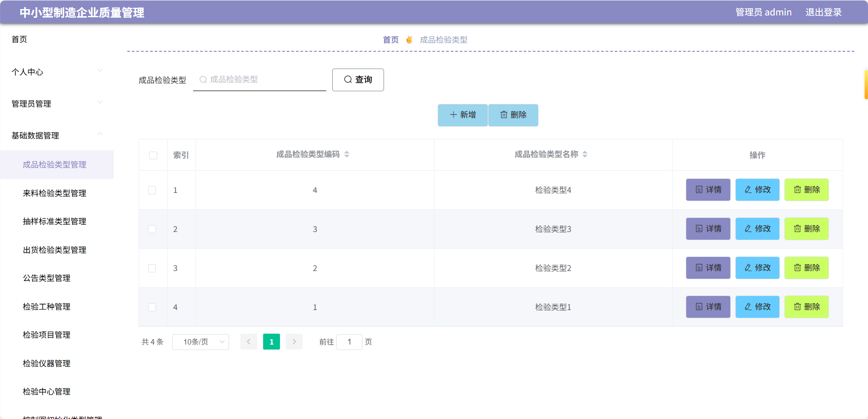Open 详情 for 检验类型4

(x=708, y=190)
